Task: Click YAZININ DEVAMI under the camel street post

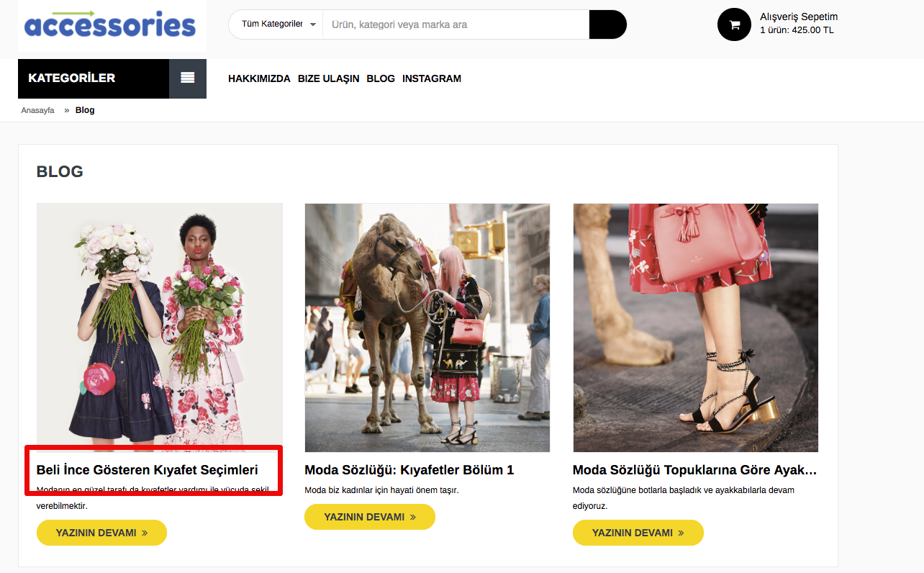Action: pos(369,517)
